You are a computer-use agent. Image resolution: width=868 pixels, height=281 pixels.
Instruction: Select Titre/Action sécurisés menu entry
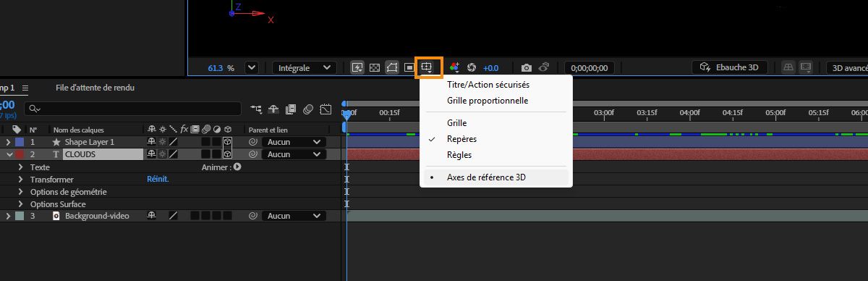coord(495,85)
